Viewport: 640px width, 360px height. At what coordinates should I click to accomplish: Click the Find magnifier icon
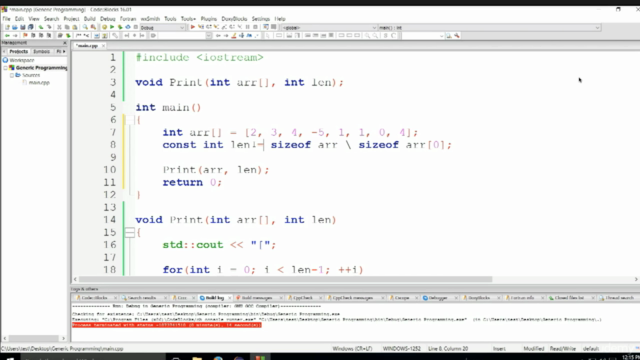tap(85, 27)
